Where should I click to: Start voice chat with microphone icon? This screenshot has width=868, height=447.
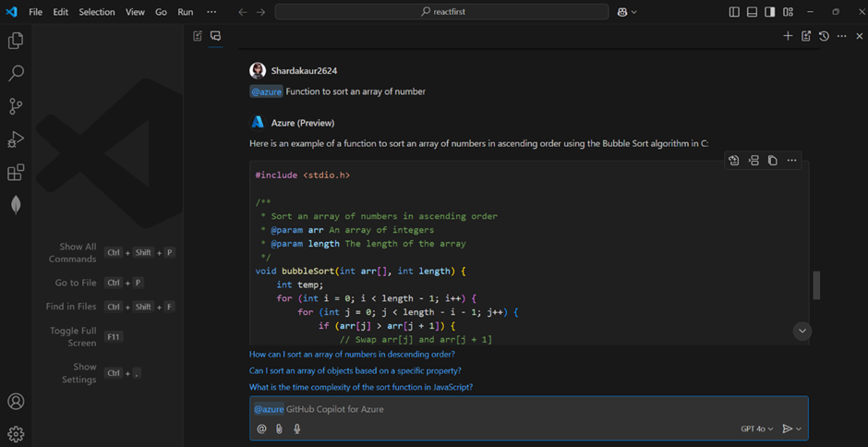[x=296, y=429]
